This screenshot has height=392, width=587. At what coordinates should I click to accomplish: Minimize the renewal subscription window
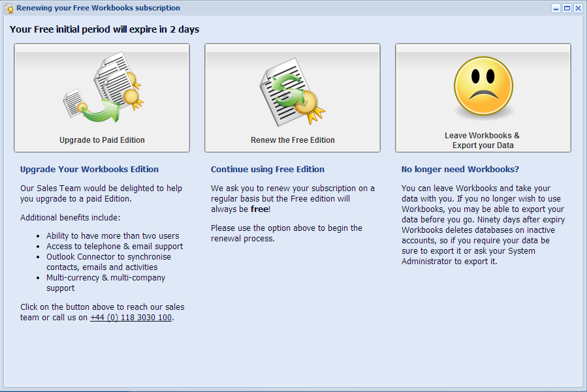point(556,8)
